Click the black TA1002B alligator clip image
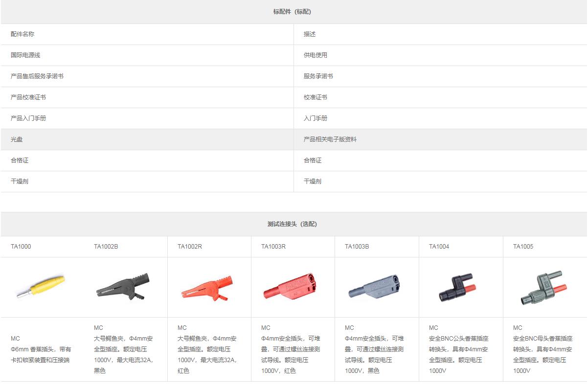This screenshot has width=588, height=391. (121, 287)
